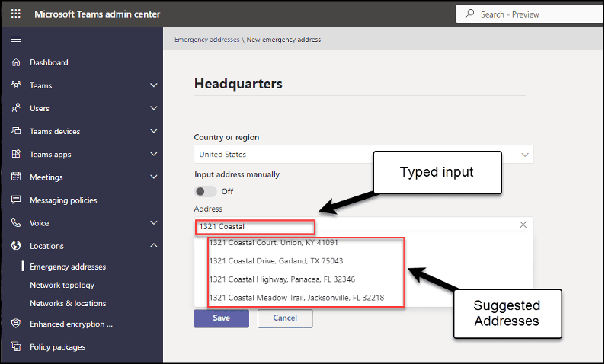The image size is (605, 364).
Task: Click the Teams people icon
Action: [16, 85]
